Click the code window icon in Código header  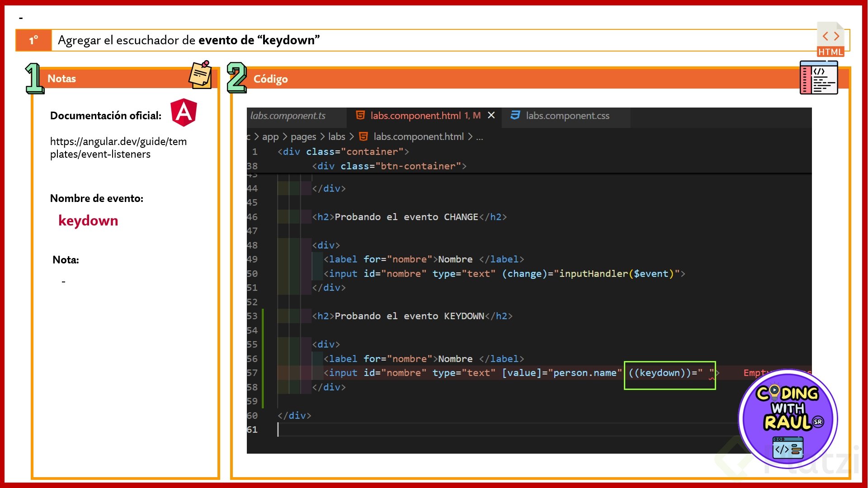(x=819, y=78)
